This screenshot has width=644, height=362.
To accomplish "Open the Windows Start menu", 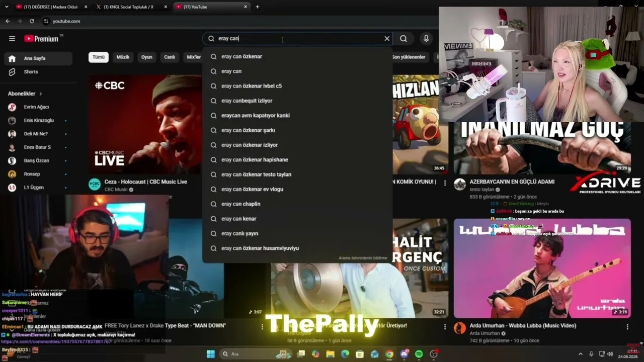I will pyautogui.click(x=211, y=354).
